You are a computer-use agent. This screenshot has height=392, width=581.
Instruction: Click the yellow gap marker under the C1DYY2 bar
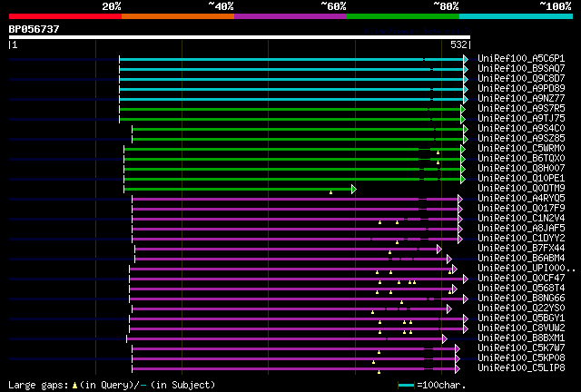pos(398,242)
